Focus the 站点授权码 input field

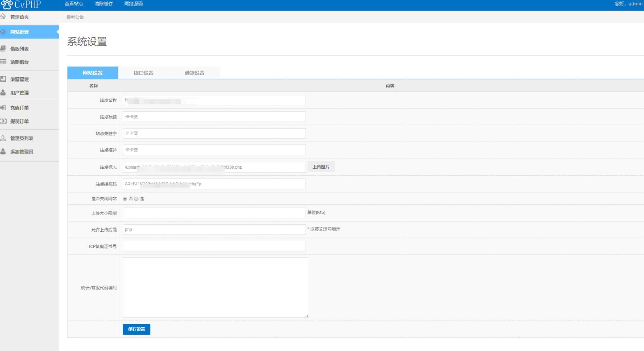214,184
